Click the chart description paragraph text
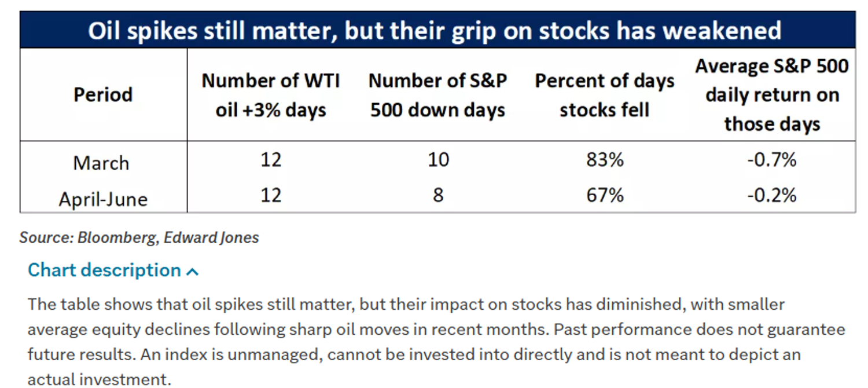868x388 pixels. click(x=436, y=342)
